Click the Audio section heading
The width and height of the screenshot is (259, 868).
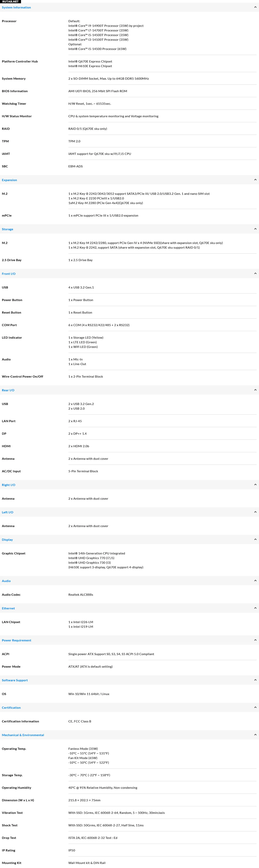tap(6, 581)
